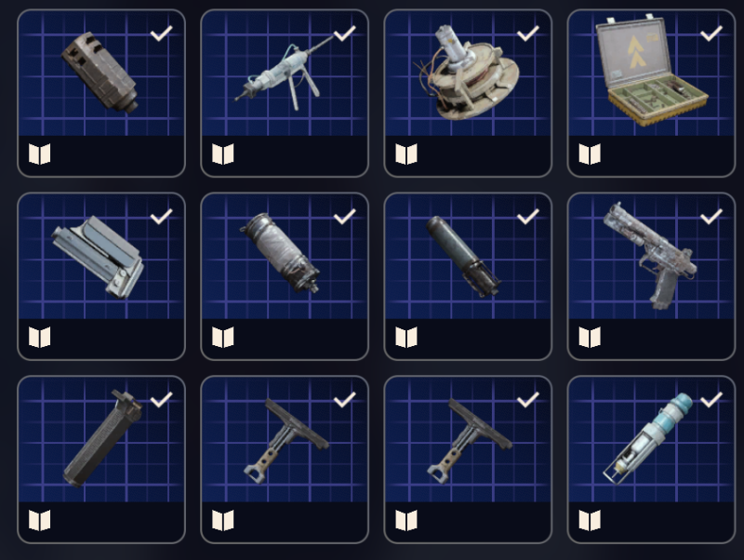This screenshot has height=560, width=744.
Task: Open book icon under the tape-wrapped silencer
Action: (x=223, y=338)
